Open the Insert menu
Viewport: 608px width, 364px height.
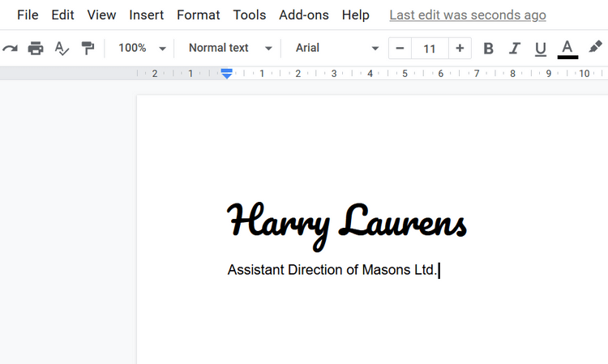point(146,15)
